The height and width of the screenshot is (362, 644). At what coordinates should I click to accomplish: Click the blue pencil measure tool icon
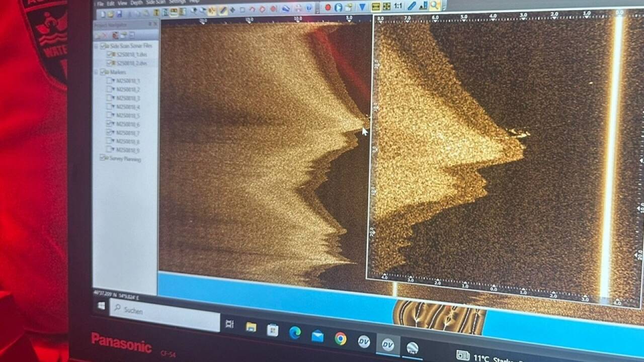coord(412,6)
